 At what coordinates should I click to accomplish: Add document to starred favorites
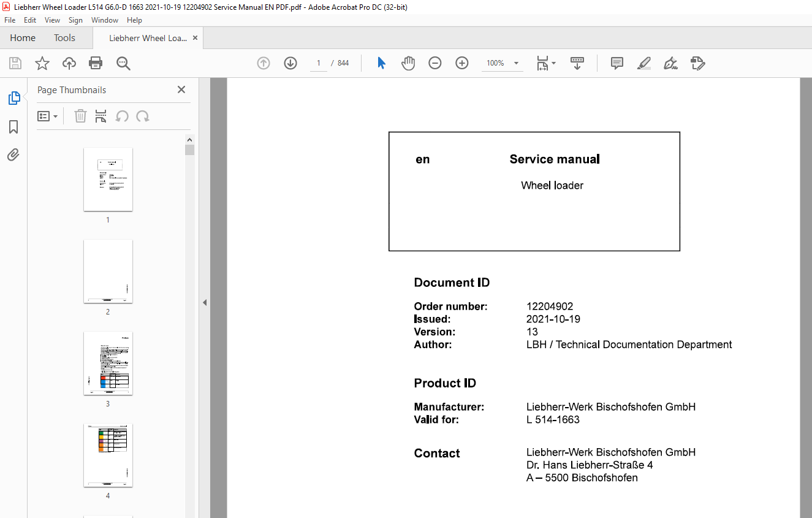[42, 63]
